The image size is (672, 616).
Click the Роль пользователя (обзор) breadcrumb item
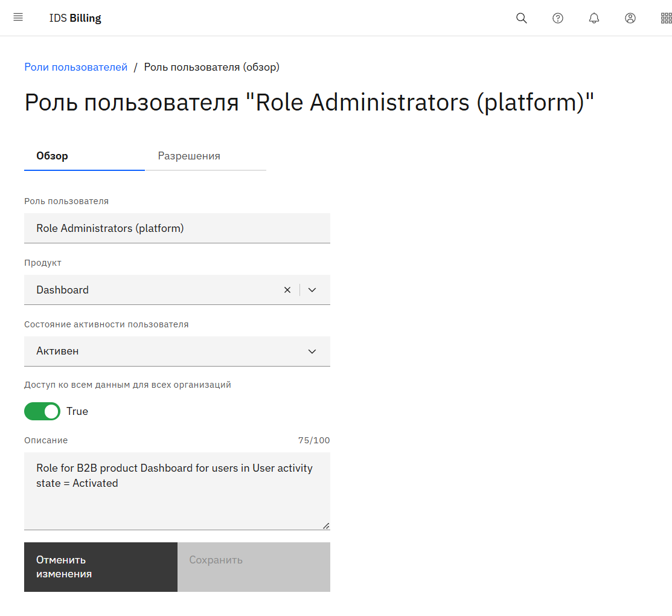(x=211, y=67)
